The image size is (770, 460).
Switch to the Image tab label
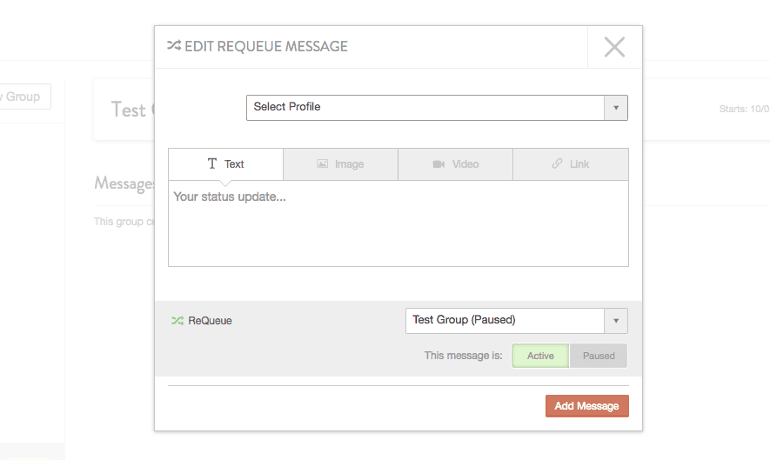pos(349,164)
